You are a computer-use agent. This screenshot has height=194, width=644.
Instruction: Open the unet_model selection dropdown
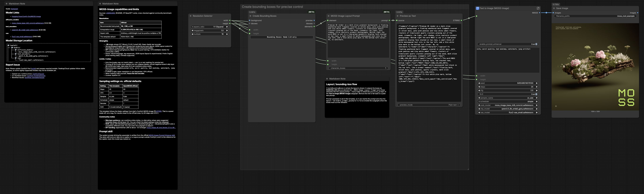point(508,105)
